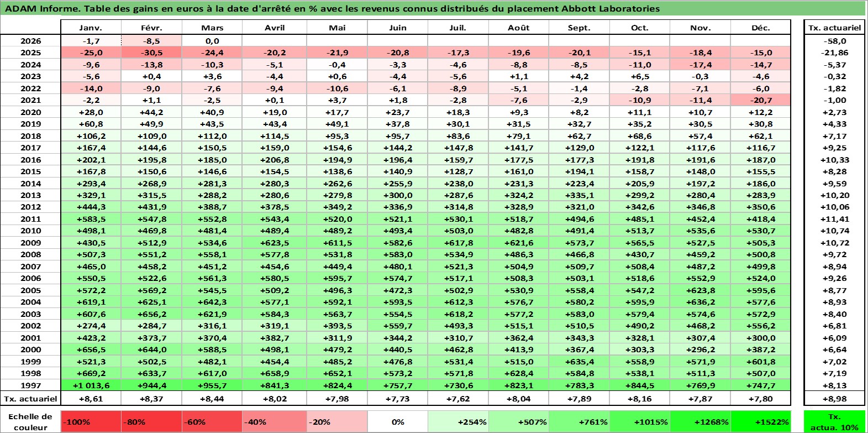Select the 'Avril' column header

tap(275, 28)
